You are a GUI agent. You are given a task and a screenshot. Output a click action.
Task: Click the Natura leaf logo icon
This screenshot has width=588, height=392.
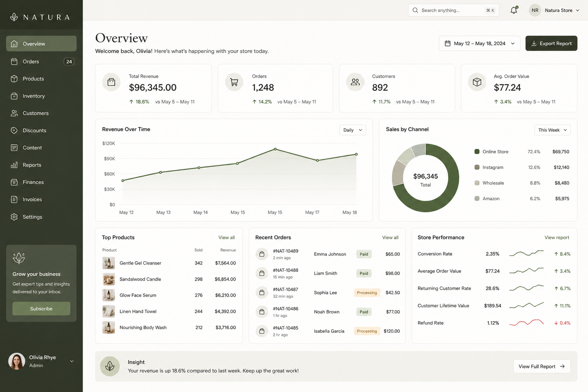click(x=14, y=17)
